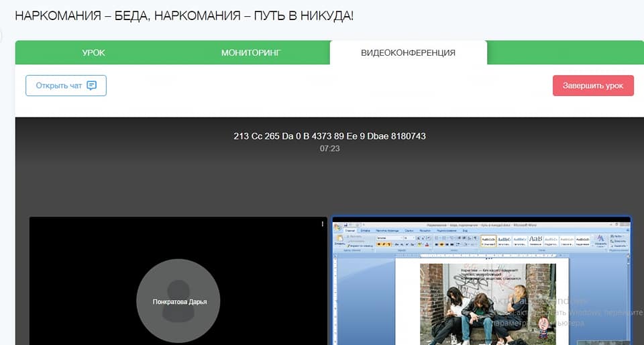Open the МОНИТОРИНГ tab
The width and height of the screenshot is (644, 345).
point(251,53)
